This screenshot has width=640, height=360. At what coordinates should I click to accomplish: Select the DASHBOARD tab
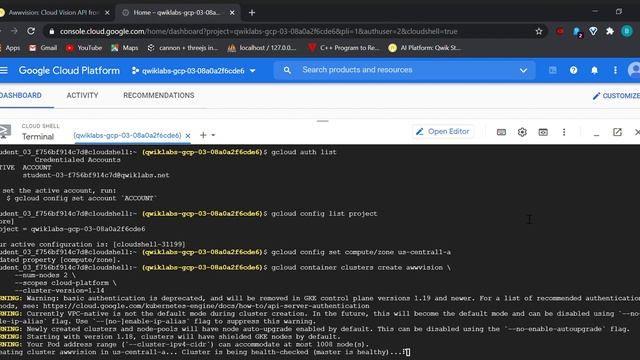tap(21, 95)
